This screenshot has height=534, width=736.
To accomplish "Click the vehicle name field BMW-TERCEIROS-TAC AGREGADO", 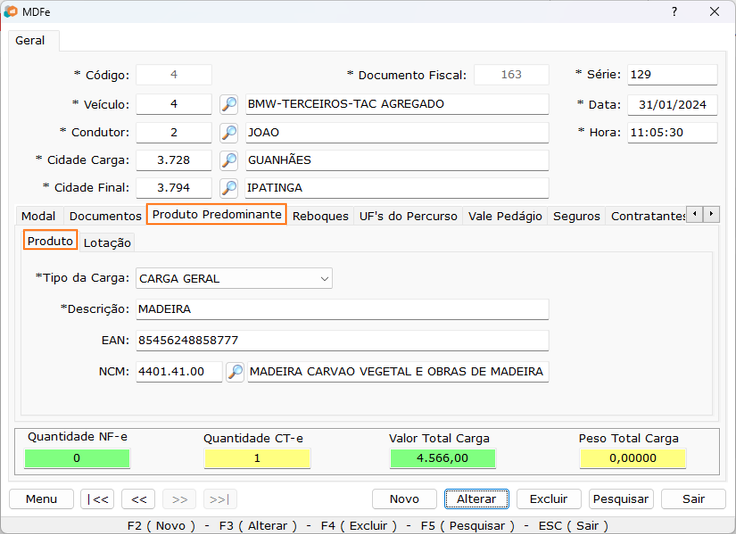I will pos(397,104).
